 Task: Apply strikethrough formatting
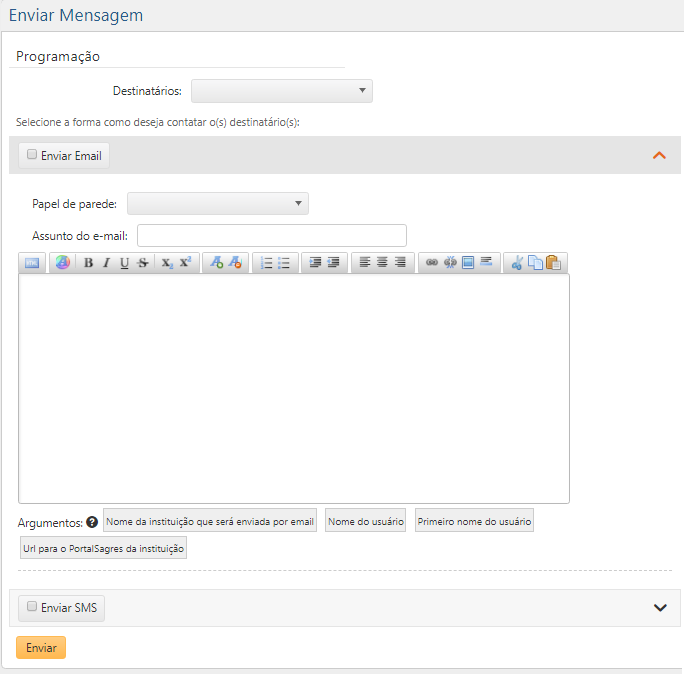pos(143,263)
